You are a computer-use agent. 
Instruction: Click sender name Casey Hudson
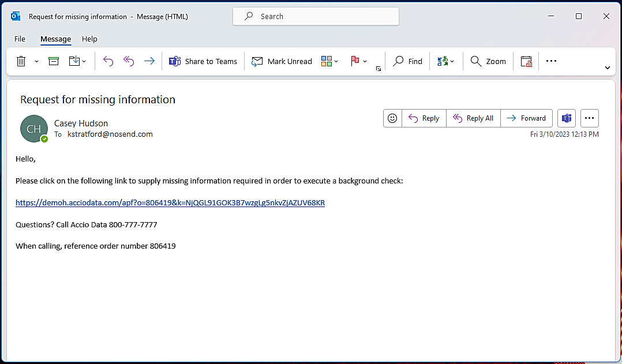tap(81, 123)
